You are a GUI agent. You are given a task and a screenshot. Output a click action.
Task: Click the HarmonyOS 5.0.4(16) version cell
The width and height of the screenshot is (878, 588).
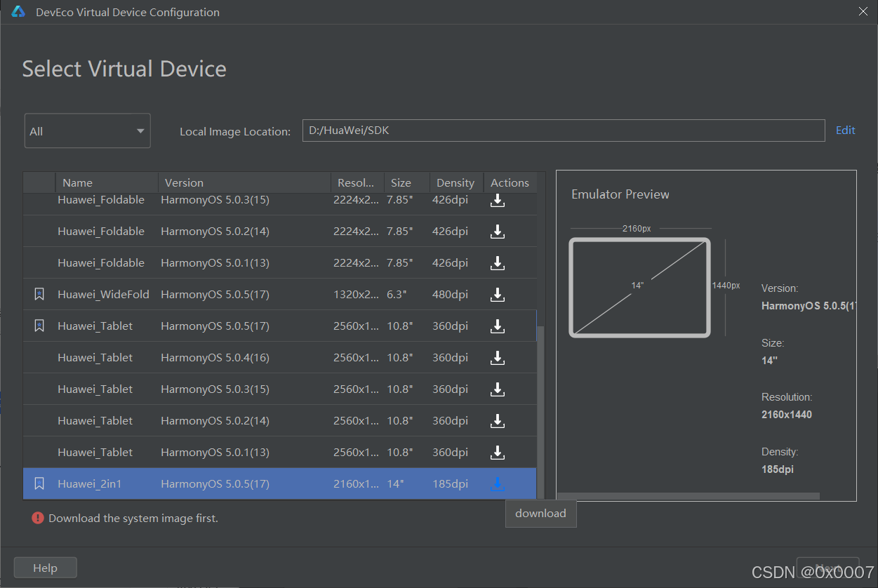215,358
